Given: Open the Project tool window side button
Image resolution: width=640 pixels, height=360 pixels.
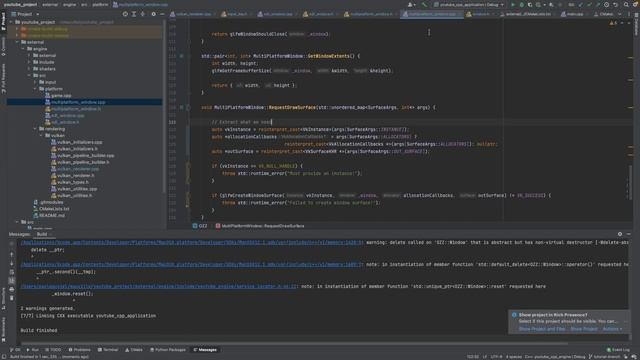Looking at the screenshot, I should pos(3,21).
